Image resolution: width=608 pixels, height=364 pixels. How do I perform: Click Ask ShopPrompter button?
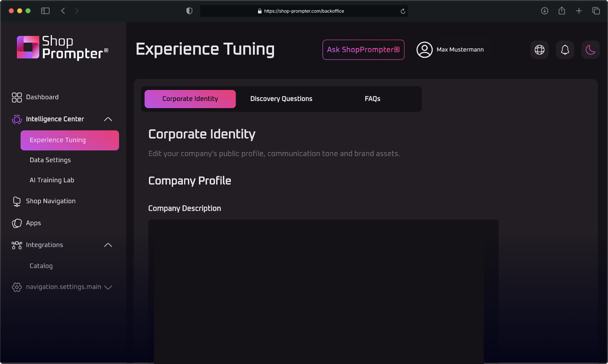[x=363, y=50]
